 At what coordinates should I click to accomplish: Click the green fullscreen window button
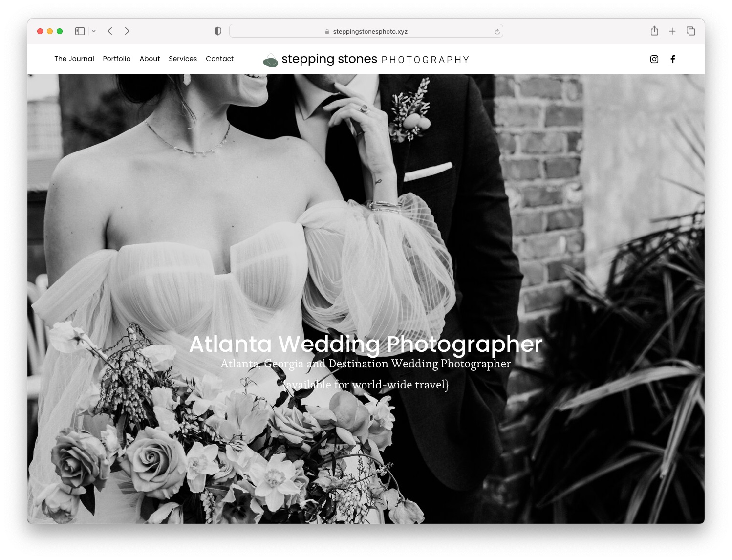click(x=60, y=31)
